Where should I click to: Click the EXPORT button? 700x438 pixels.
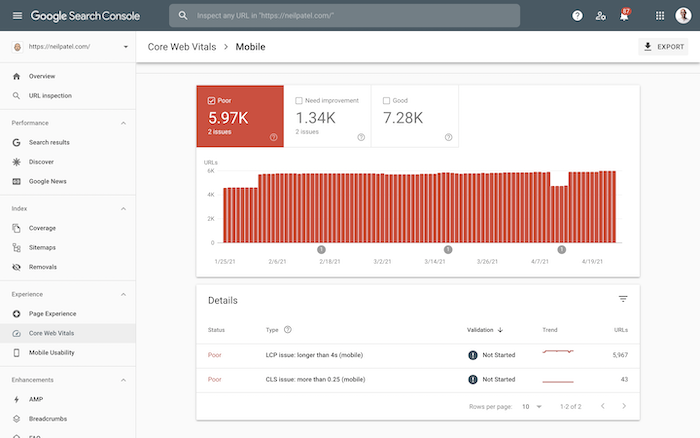coord(663,46)
